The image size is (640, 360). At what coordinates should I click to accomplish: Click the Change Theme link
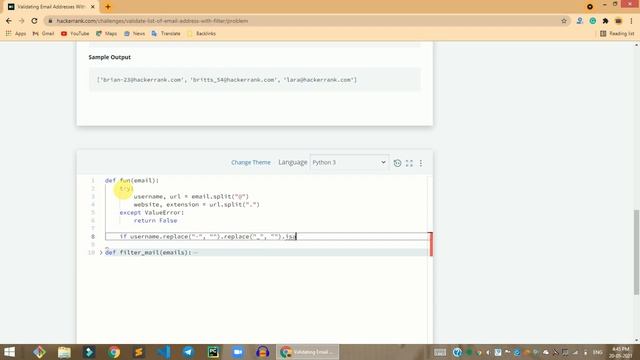pos(251,162)
